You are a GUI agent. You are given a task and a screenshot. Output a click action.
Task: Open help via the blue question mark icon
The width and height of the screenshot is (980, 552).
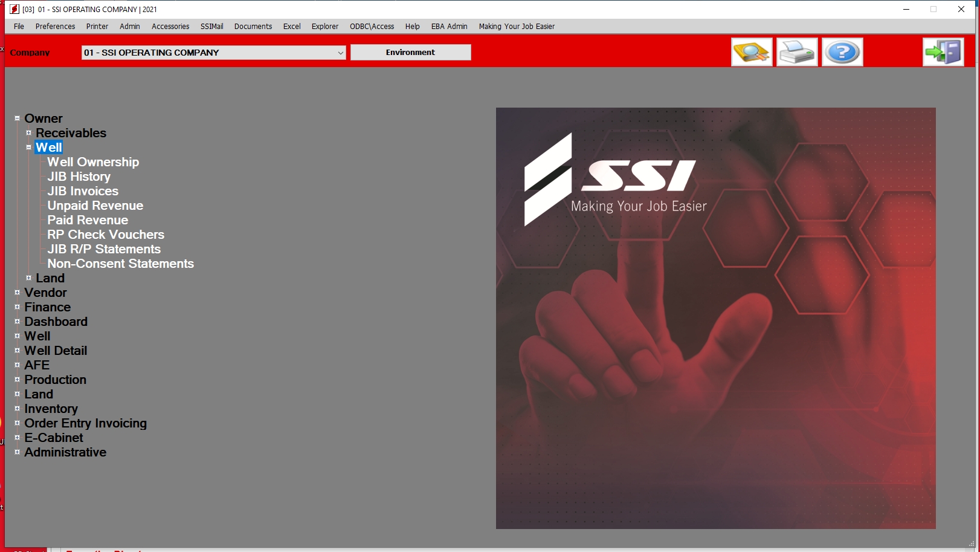[x=842, y=52]
